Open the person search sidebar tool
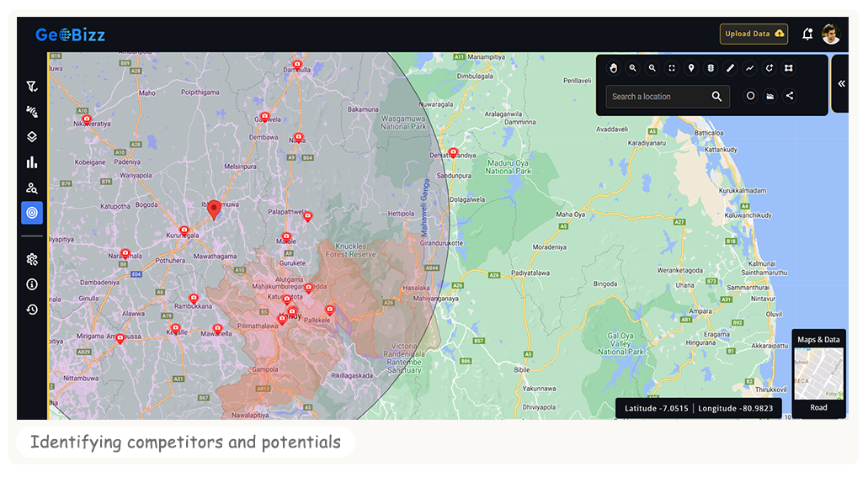Screen dimensions: 868x477 pos(32,188)
